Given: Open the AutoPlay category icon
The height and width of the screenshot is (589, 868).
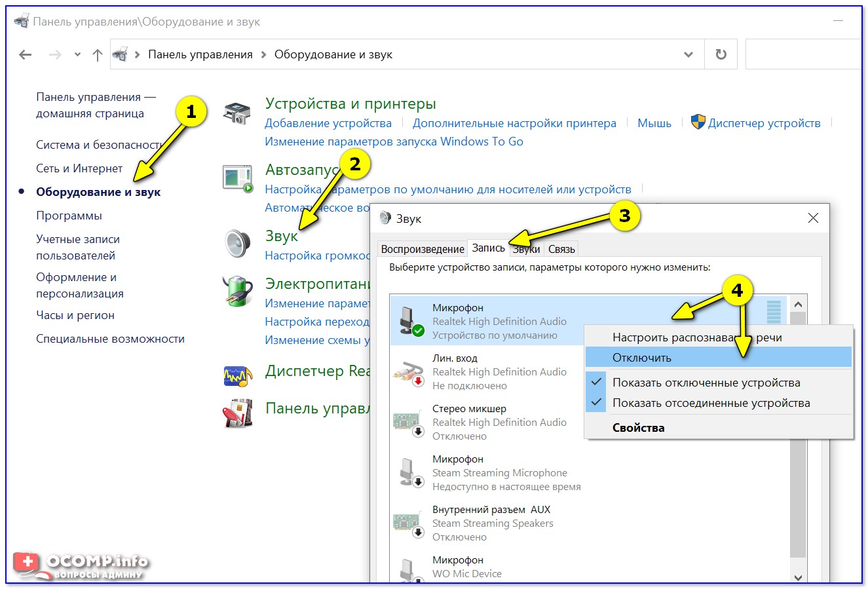Looking at the screenshot, I should [x=237, y=179].
